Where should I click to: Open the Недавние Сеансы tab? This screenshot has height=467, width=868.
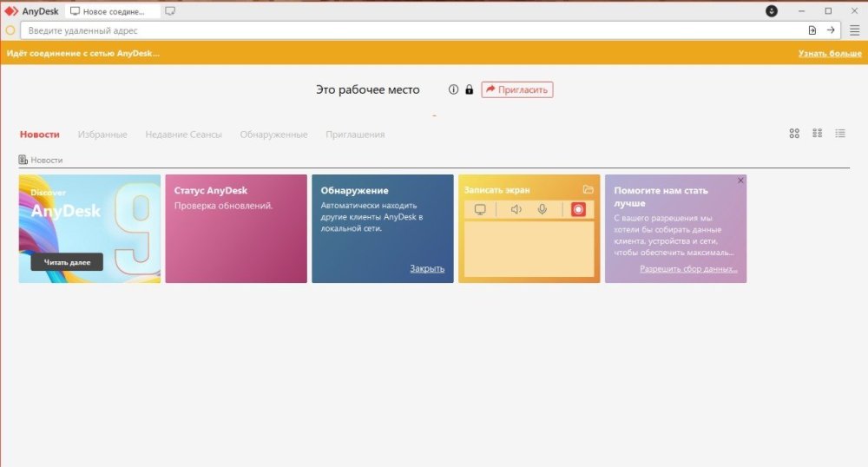click(183, 135)
